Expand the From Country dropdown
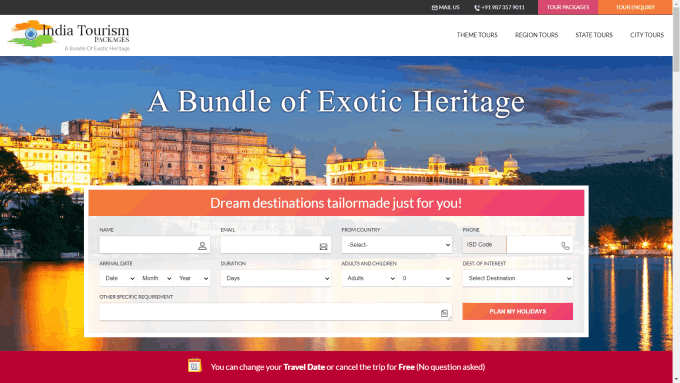 [397, 245]
